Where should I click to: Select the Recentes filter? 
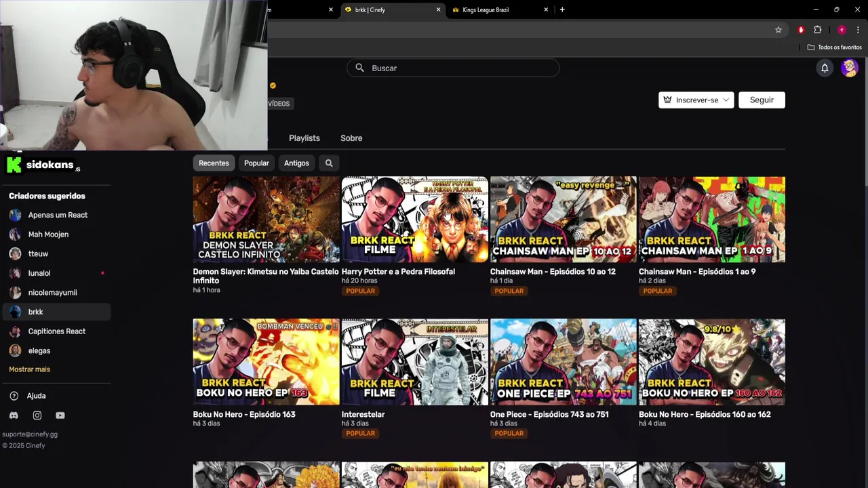click(214, 163)
